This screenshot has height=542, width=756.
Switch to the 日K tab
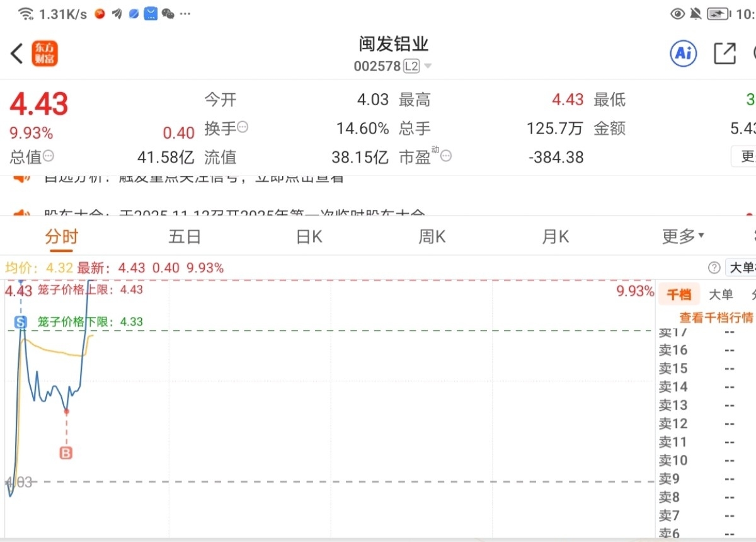point(309,236)
